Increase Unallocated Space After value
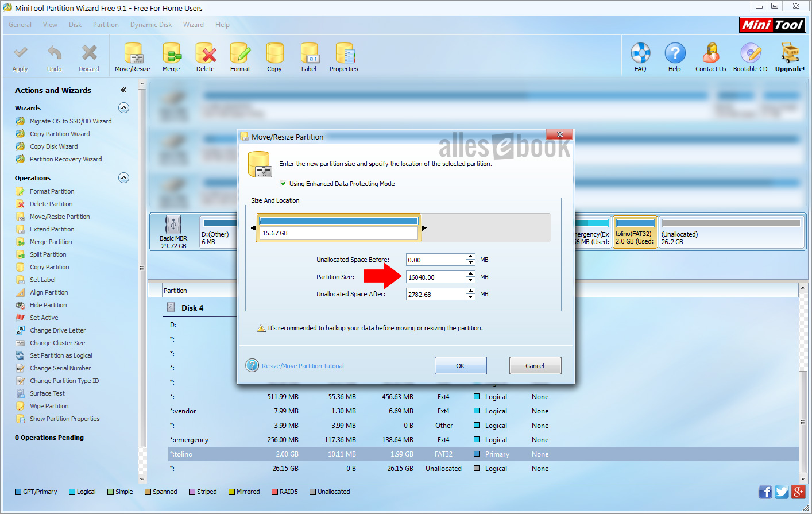The height and width of the screenshot is (514, 812). pyautogui.click(x=471, y=291)
